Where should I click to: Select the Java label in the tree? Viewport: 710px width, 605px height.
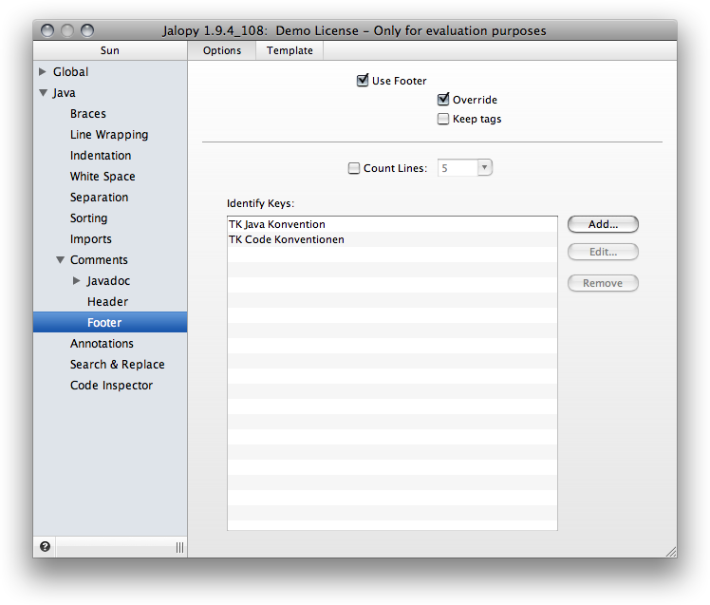tap(64, 93)
